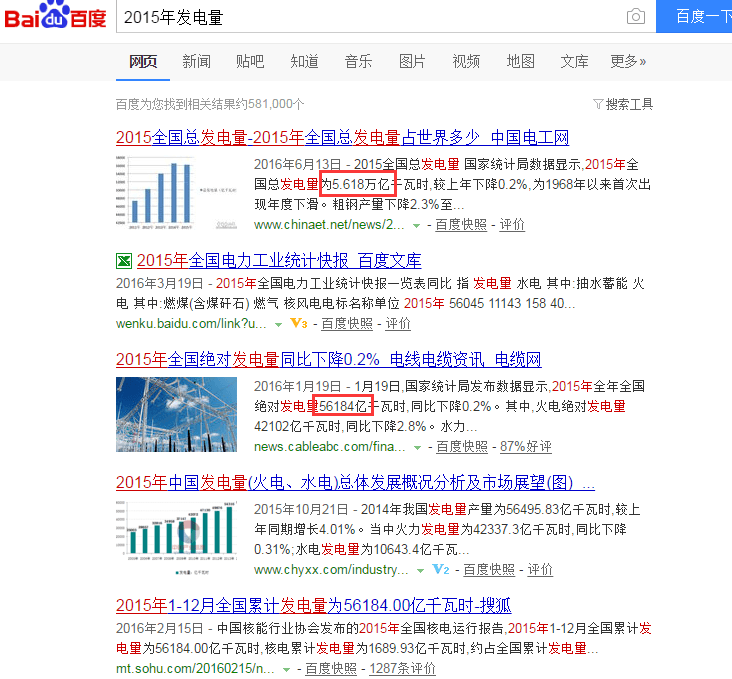Open 2015年1-12月全国累计发电量 搜狐 link
Image resolution: width=732 pixels, height=679 pixels.
(x=314, y=606)
